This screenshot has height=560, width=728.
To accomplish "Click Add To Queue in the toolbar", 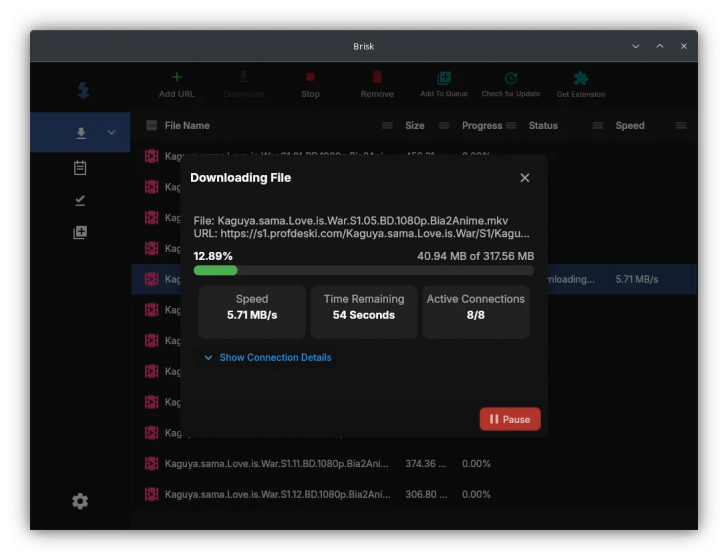I will [x=444, y=85].
